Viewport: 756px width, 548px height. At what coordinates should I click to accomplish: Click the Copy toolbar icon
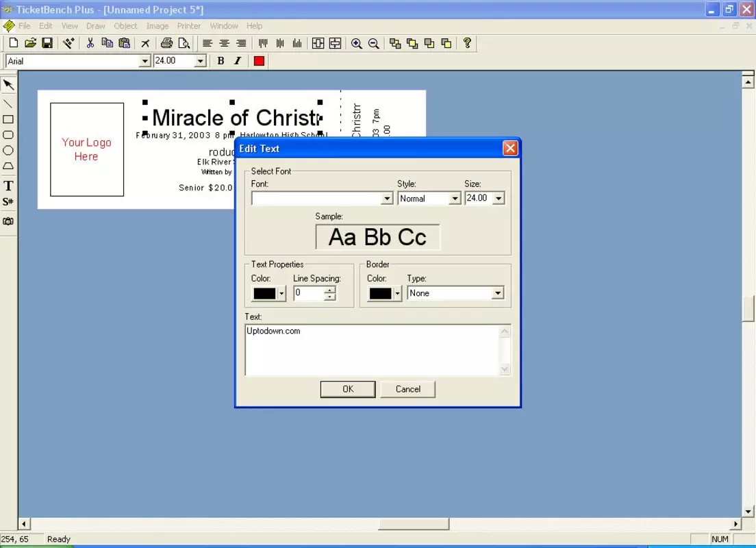click(107, 43)
